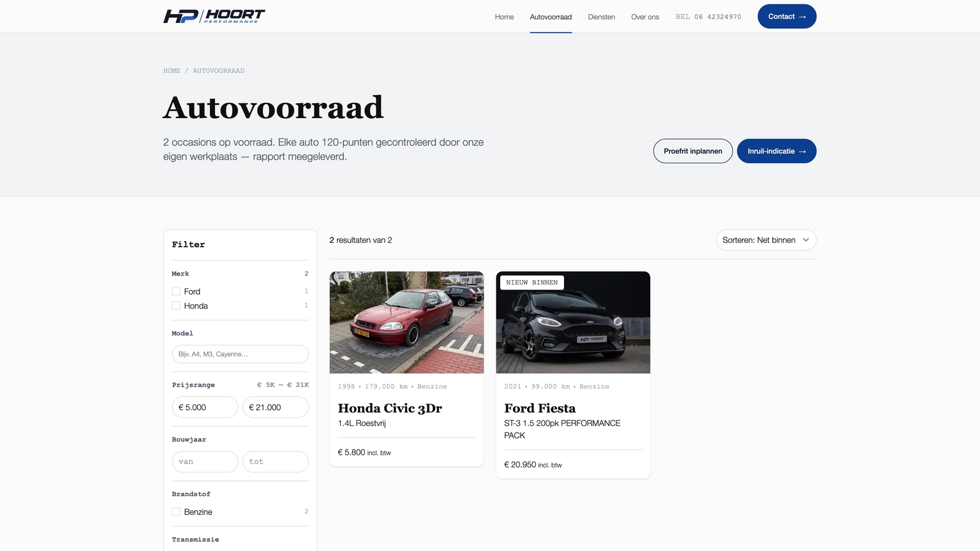Call the BEL 06 42324970 number
Screen dimensions: 980x551
708,17
